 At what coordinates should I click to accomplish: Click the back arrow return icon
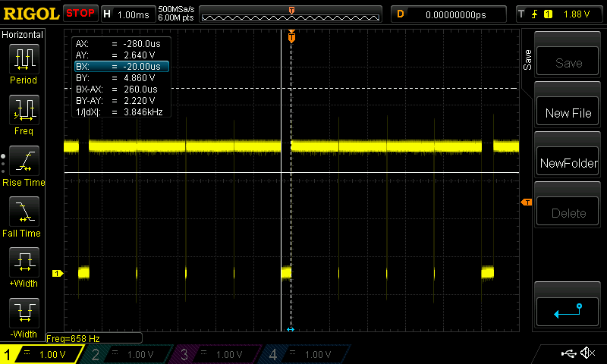coord(568,309)
